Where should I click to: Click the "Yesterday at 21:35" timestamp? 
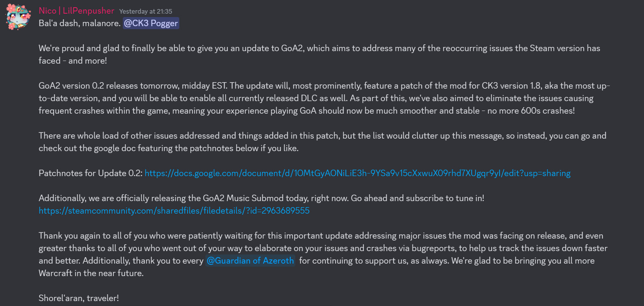click(x=146, y=11)
